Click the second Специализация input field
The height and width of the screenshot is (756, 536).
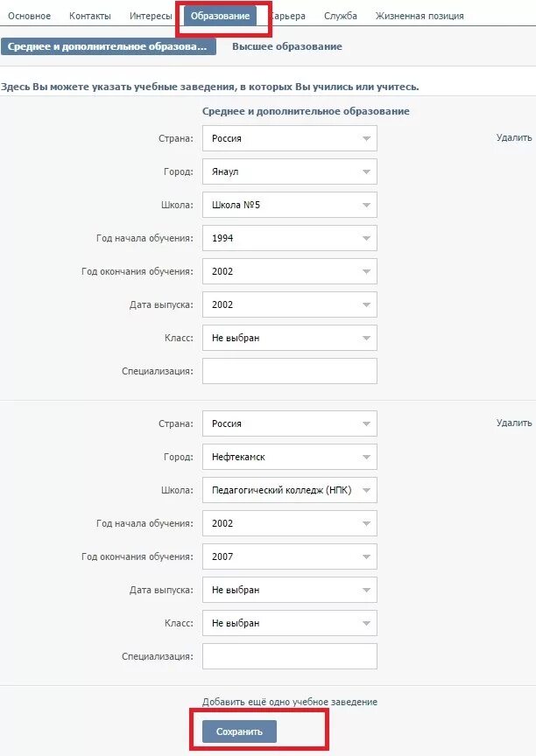point(289,656)
